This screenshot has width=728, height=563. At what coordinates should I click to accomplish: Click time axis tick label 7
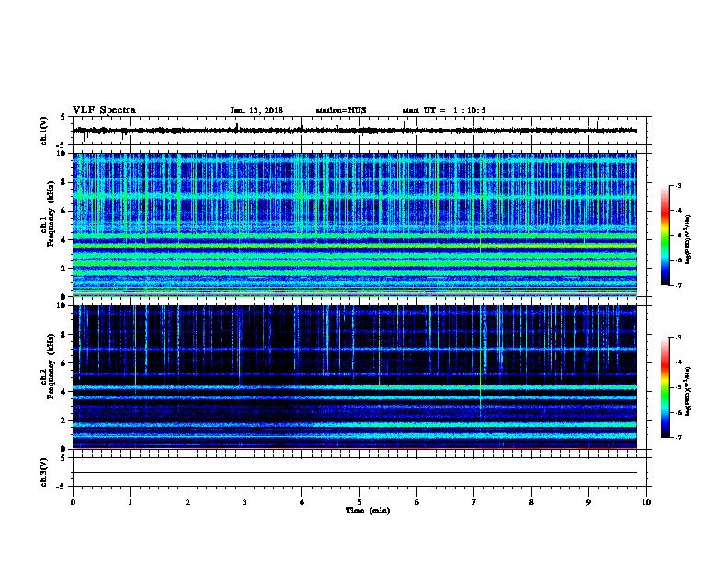(x=474, y=502)
